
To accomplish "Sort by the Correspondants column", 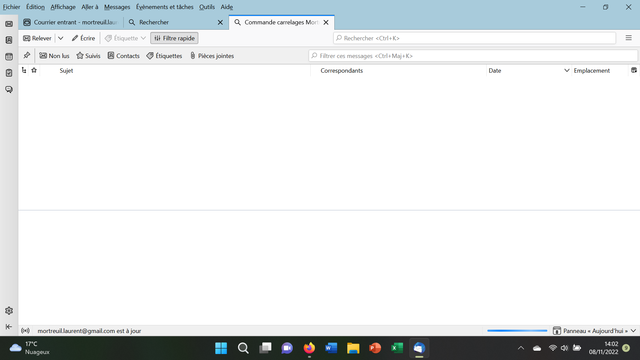I will point(342,70).
